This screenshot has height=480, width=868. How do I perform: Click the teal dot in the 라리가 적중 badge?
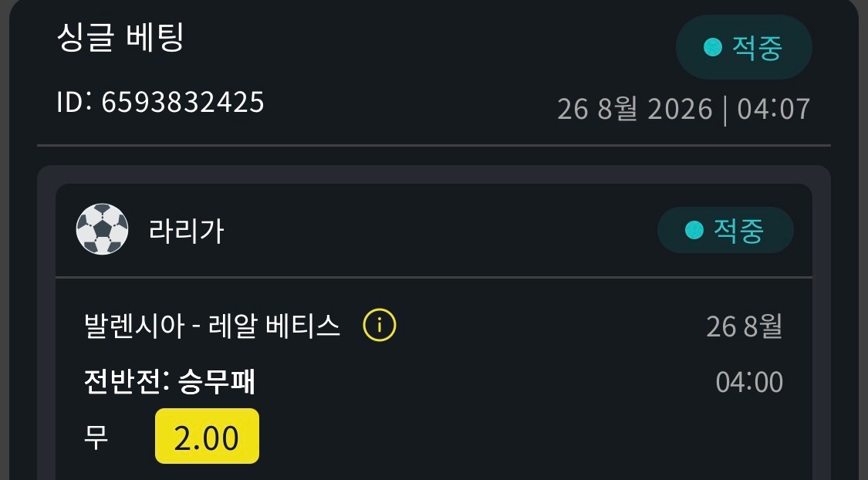point(694,230)
